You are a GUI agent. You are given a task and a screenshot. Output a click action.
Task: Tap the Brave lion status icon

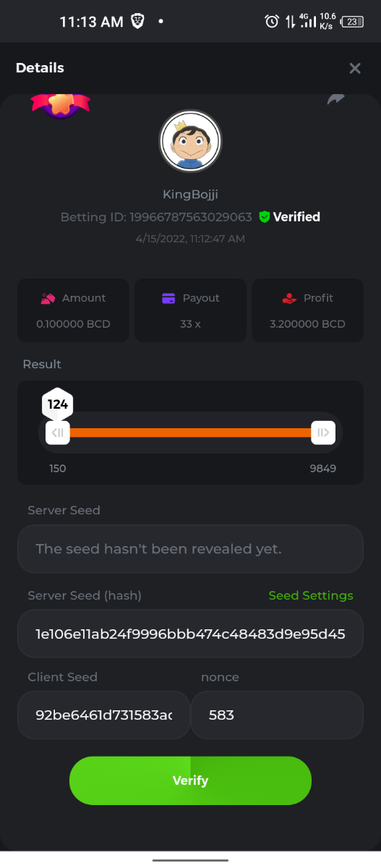137,22
